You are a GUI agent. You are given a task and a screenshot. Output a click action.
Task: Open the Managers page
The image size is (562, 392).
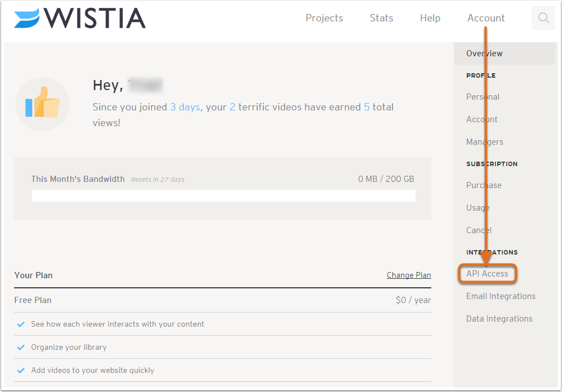click(484, 142)
